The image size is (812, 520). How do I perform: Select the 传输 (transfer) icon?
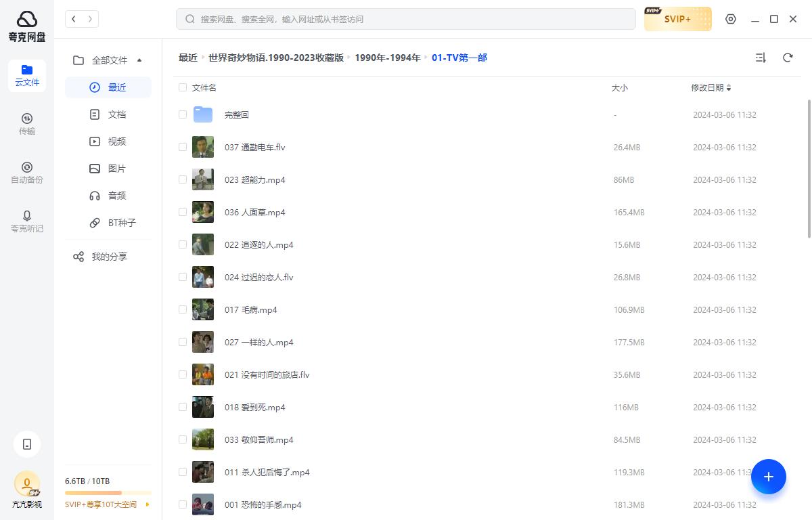(x=26, y=123)
